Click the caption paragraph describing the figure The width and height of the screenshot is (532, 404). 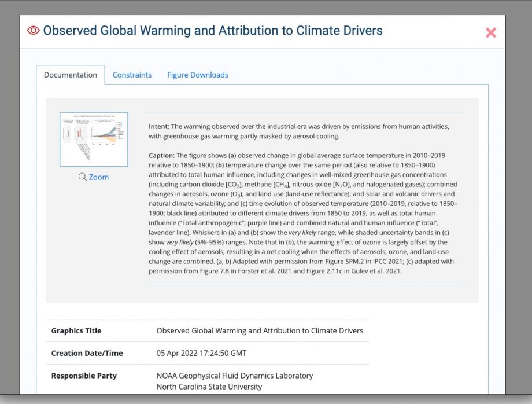[303, 213]
